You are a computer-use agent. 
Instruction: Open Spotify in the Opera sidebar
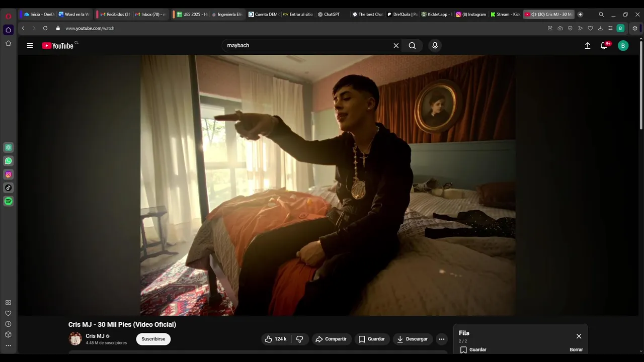point(8,201)
